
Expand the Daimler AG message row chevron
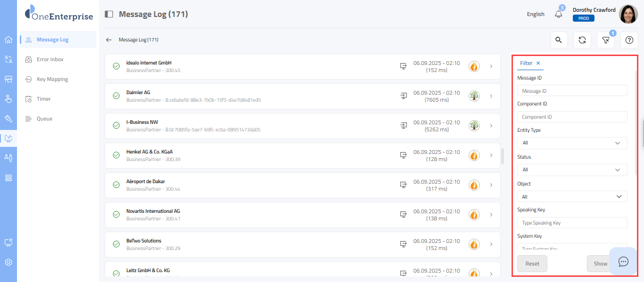click(491, 96)
